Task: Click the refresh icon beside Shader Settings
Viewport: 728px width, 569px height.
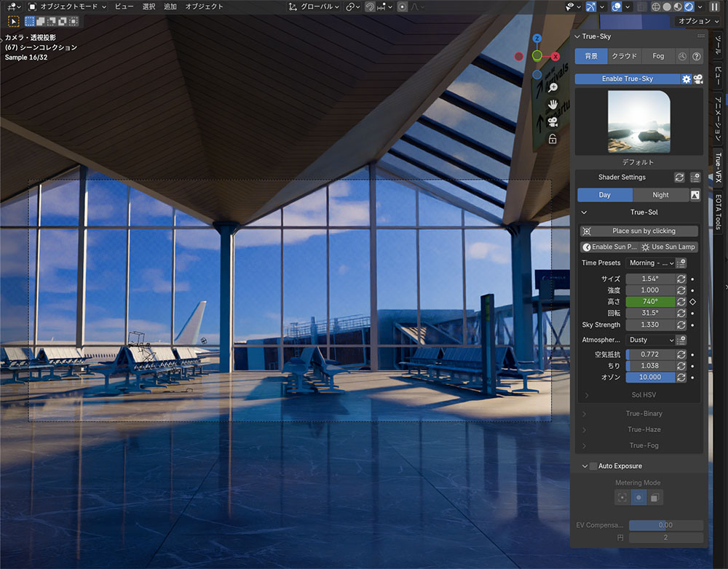Action: tap(679, 177)
